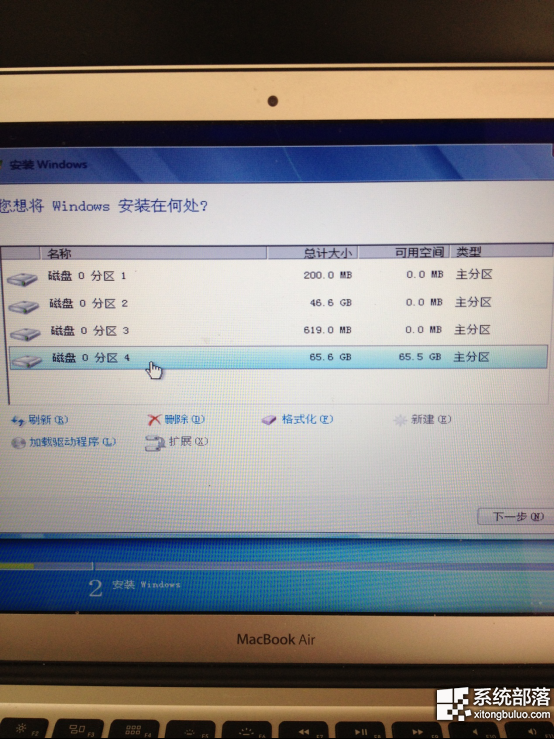This screenshot has height=739, width=554.
Task: Click the disk icon for partition 4
Action: click(x=27, y=361)
